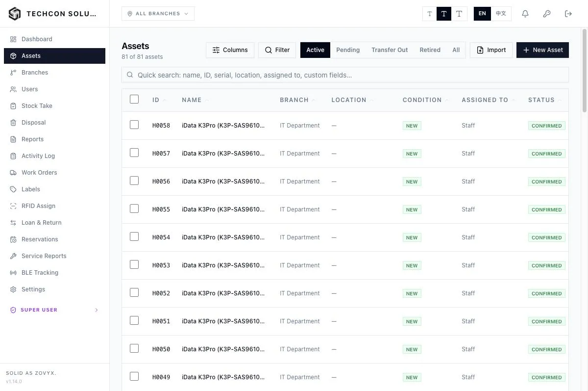Sort by the Branch column header

click(297, 100)
